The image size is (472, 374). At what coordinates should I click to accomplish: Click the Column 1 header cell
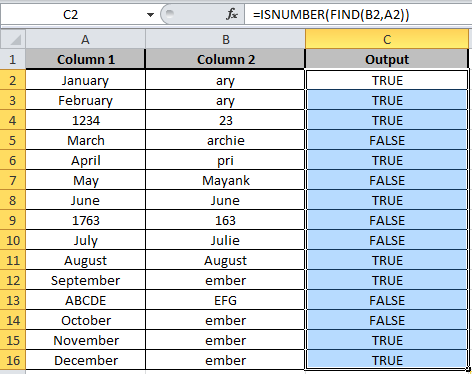(85, 59)
